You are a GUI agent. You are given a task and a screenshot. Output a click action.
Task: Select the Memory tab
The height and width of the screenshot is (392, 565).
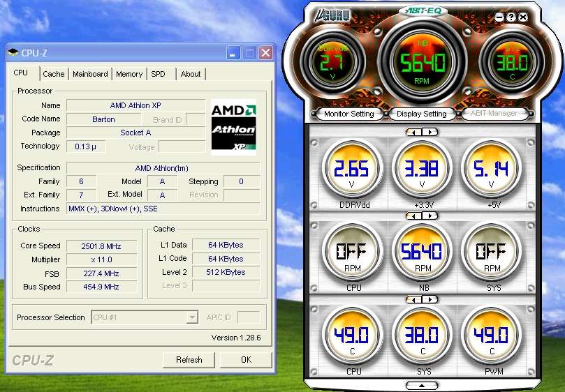click(x=129, y=74)
